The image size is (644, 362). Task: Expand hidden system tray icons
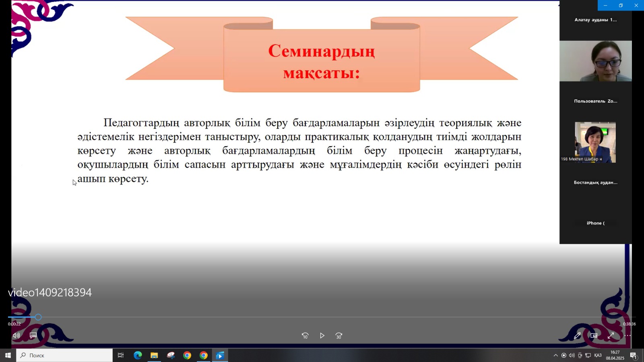tap(555, 355)
